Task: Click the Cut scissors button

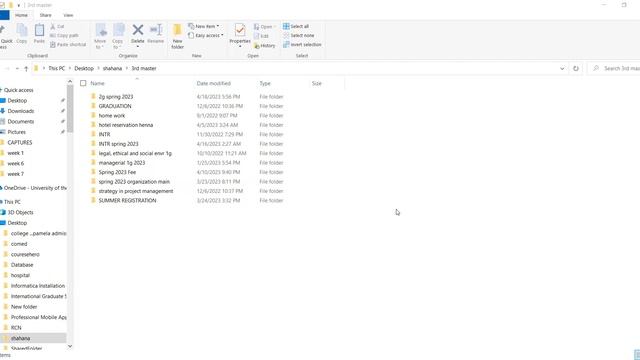Action: 57,27
